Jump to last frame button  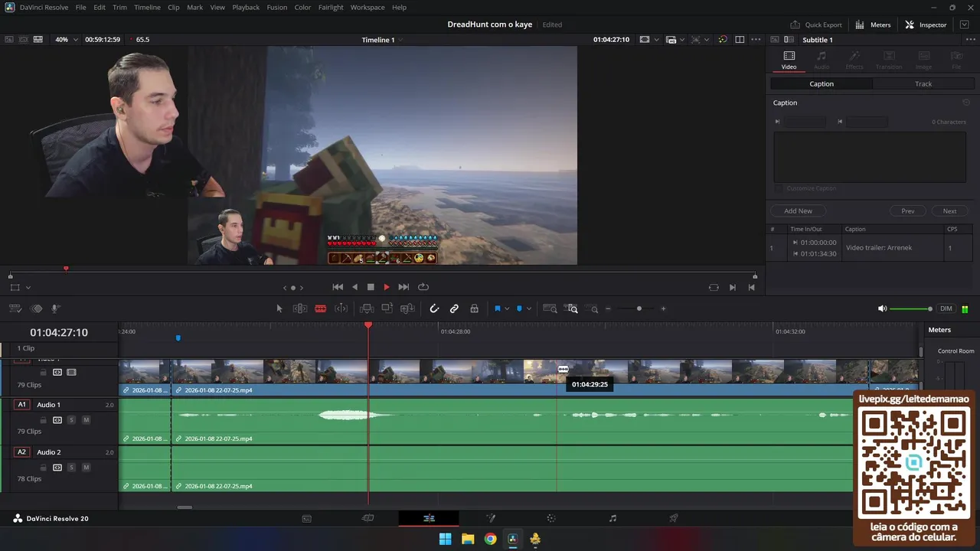coord(403,287)
